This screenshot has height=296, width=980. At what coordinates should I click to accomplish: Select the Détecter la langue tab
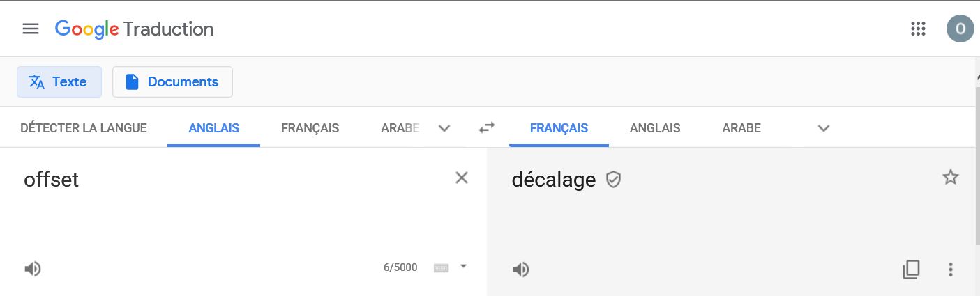tap(84, 128)
